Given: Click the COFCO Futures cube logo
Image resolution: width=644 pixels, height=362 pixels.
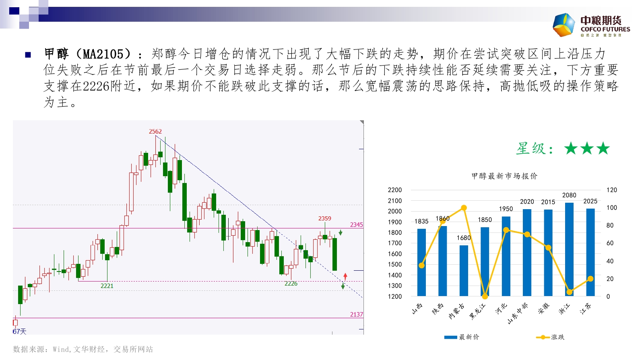Looking at the screenshot, I should [564, 25].
